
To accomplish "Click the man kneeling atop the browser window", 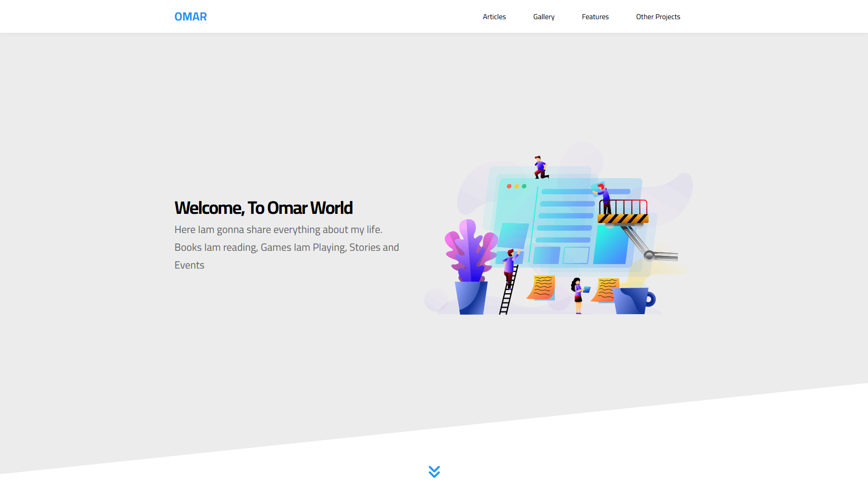I will coord(541,167).
